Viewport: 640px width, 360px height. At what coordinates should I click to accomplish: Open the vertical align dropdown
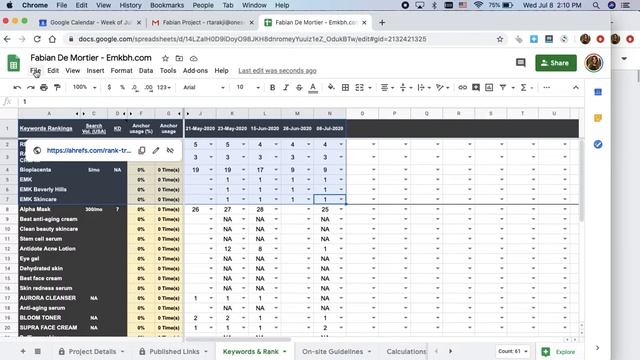[405, 87]
